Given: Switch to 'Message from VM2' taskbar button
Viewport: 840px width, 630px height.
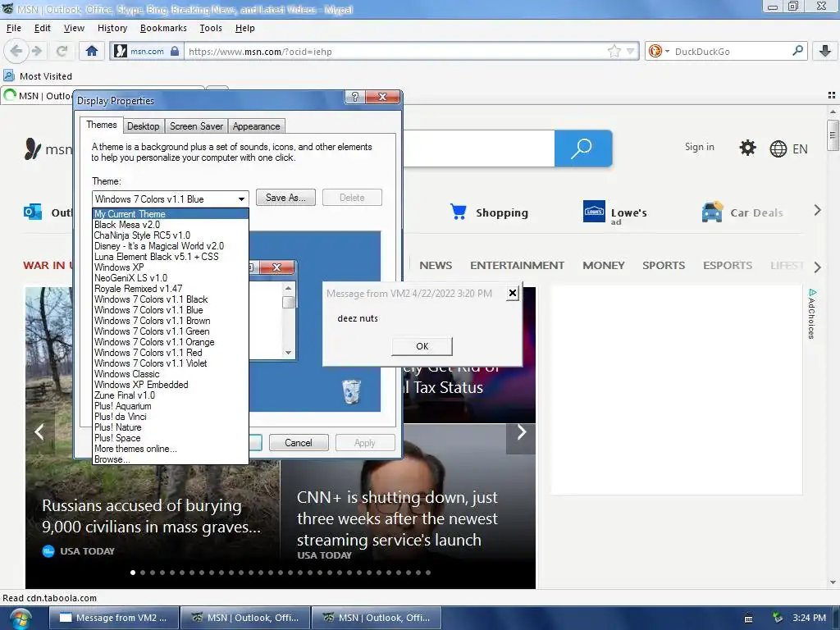Looking at the screenshot, I should [x=114, y=618].
